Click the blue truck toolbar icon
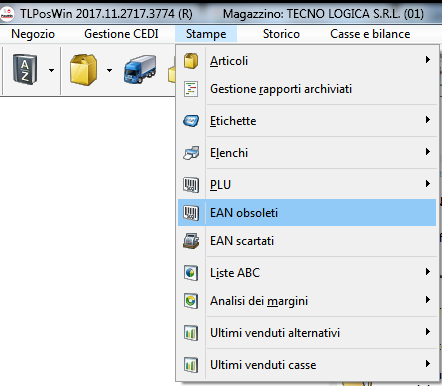443x386 pixels. 140,69
